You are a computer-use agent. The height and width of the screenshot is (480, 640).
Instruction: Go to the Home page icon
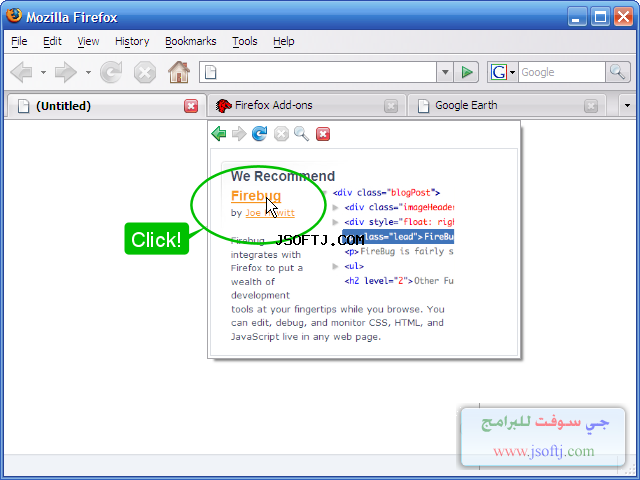(179, 72)
